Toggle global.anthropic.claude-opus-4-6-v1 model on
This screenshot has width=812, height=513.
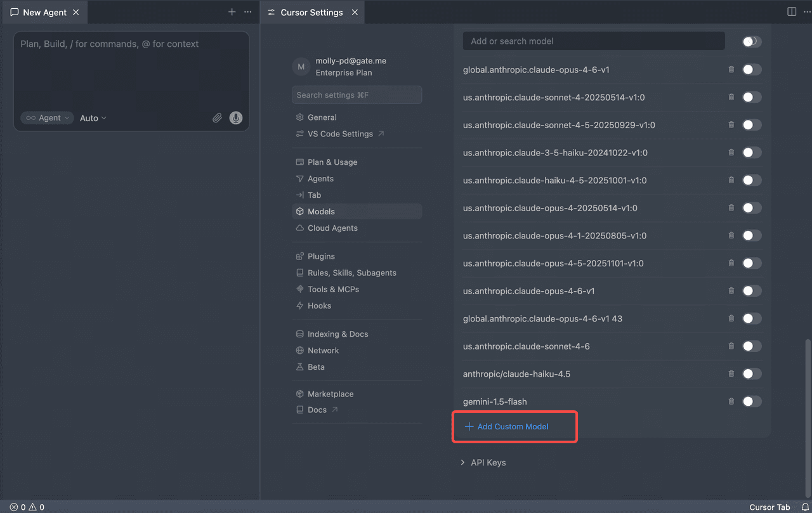point(752,69)
